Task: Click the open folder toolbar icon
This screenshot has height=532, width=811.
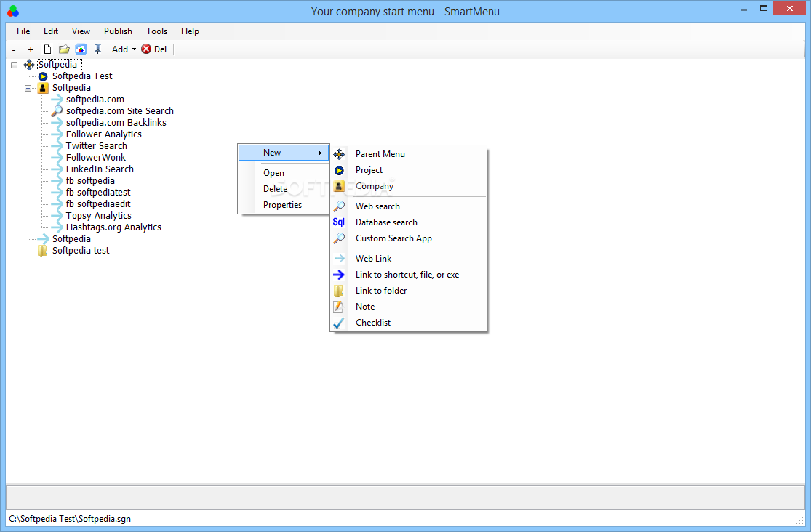Action: tap(64, 49)
